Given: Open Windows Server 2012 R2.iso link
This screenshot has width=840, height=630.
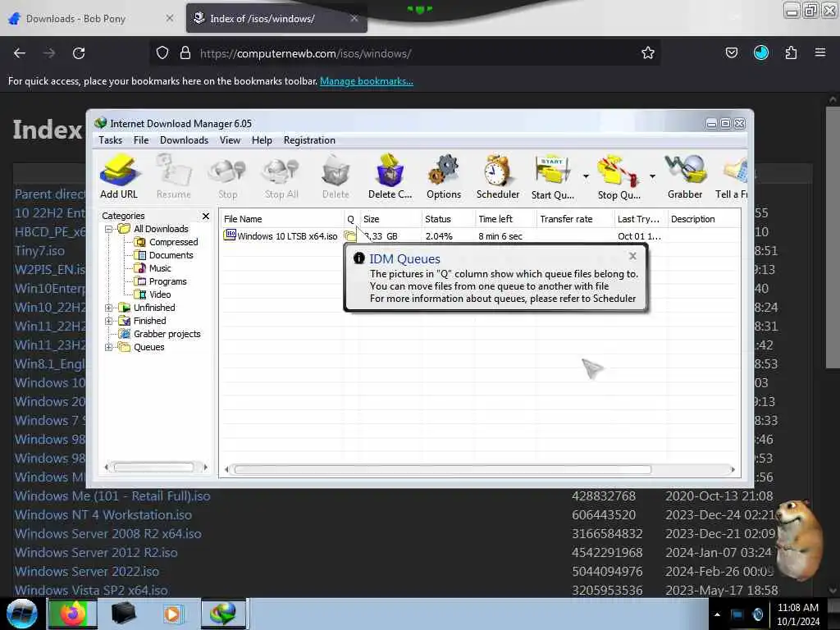Looking at the screenshot, I should pyautogui.click(x=96, y=553).
